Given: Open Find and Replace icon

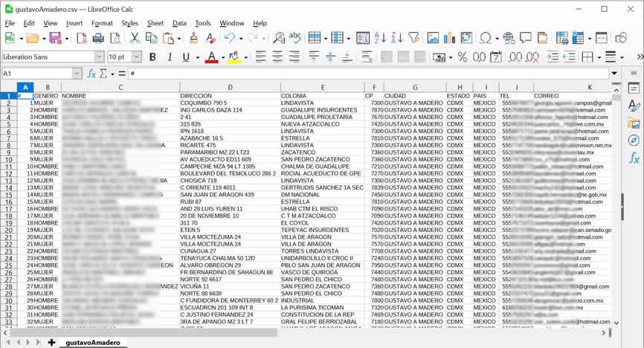Looking at the screenshot, I should point(279,38).
